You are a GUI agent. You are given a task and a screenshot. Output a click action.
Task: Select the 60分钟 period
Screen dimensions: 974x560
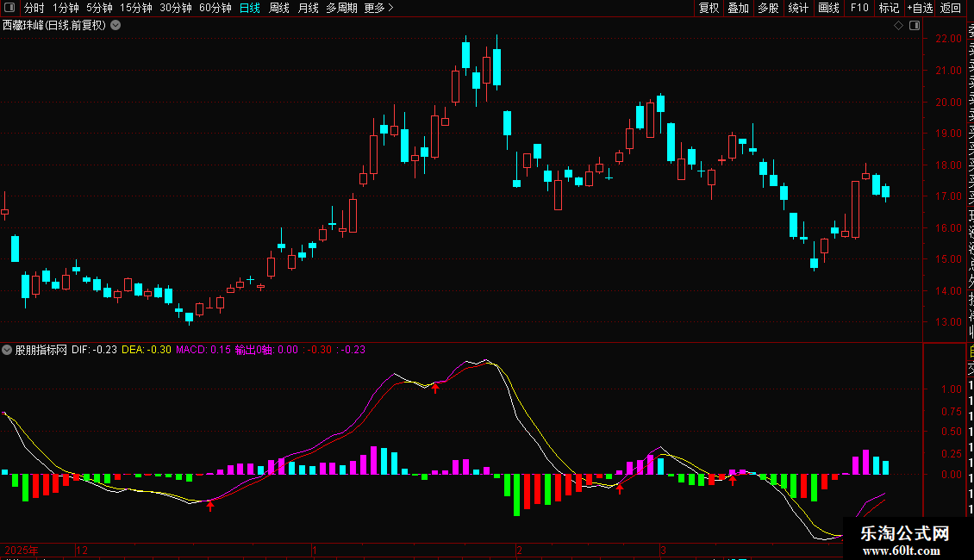click(215, 8)
